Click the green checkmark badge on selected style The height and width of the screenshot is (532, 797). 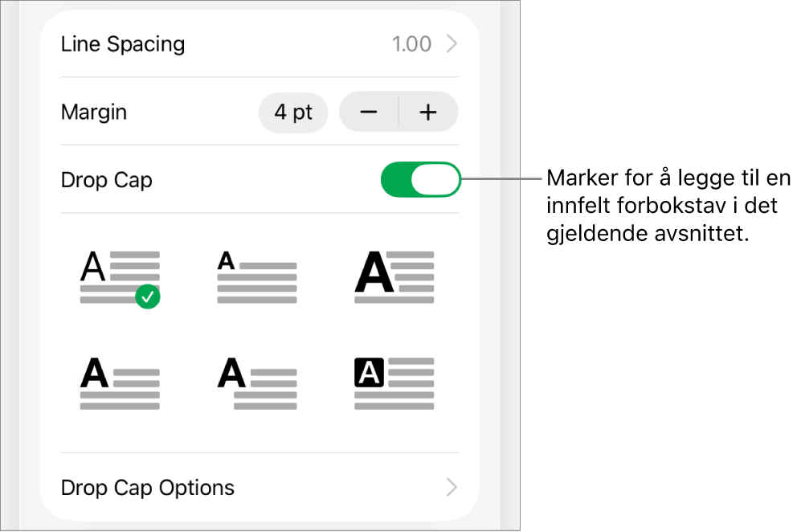(x=148, y=297)
